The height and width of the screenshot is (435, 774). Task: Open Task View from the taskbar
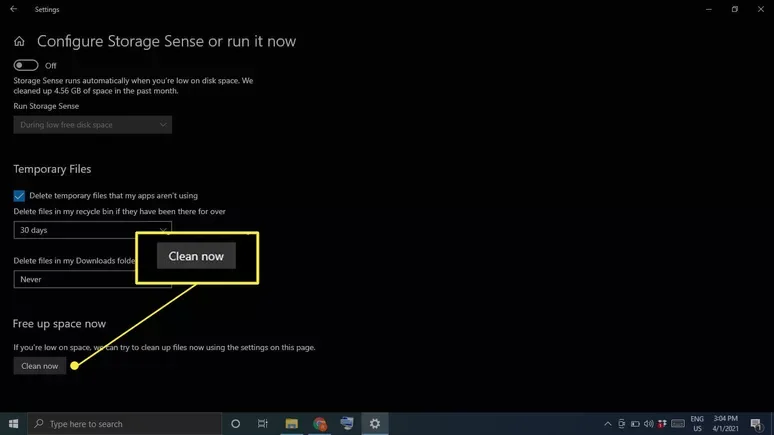pos(263,424)
